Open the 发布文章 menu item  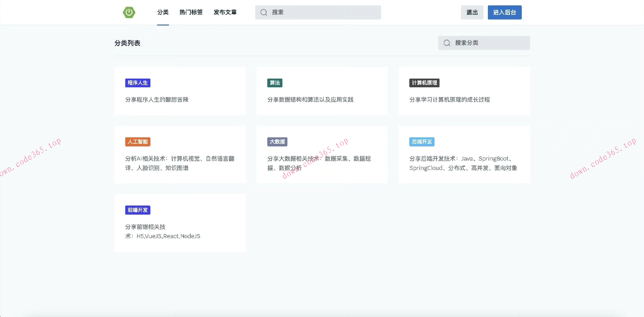tap(225, 12)
